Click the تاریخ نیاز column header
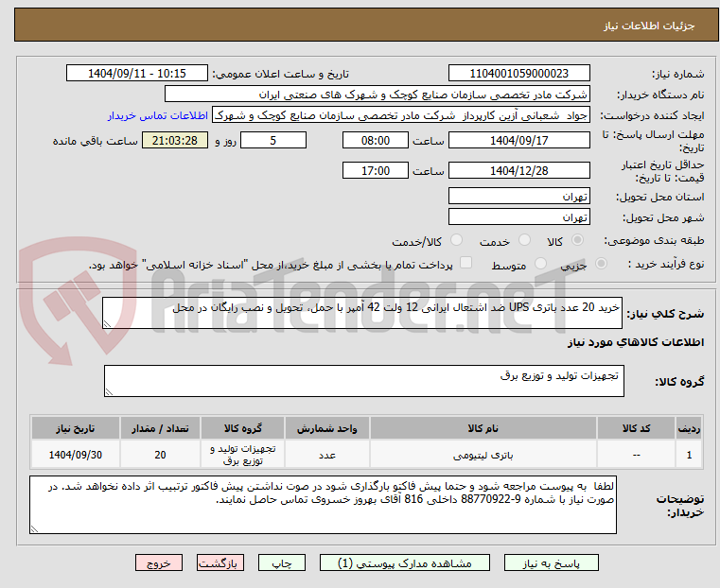720x588 pixels. click(76, 428)
